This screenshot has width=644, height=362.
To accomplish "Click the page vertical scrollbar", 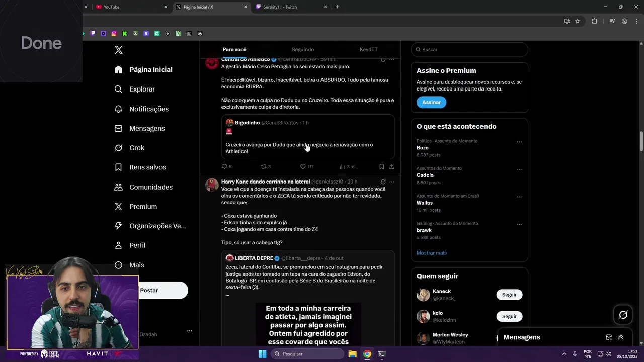I will pos(641,141).
